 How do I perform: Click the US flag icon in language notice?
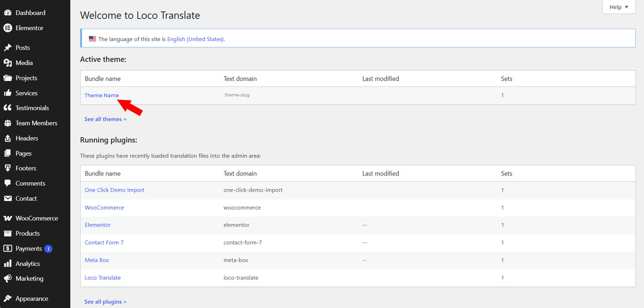pos(92,39)
